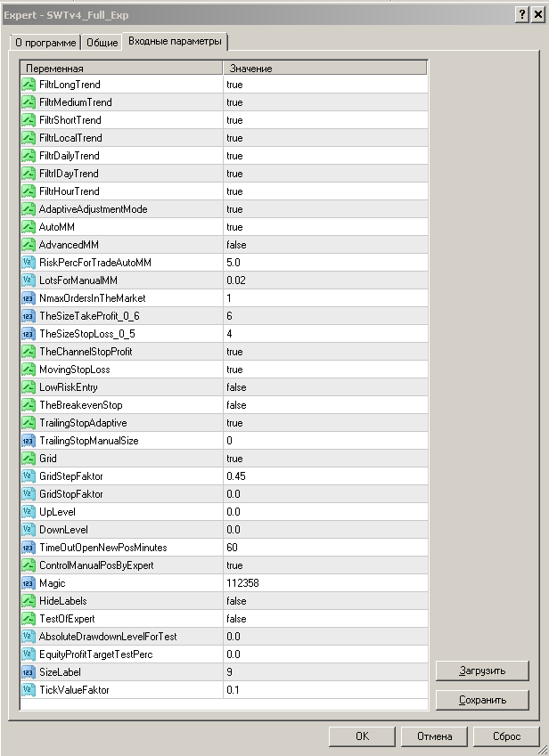Click the true value of FiltrLongTrend
This screenshot has height=756, width=549.
pos(234,85)
